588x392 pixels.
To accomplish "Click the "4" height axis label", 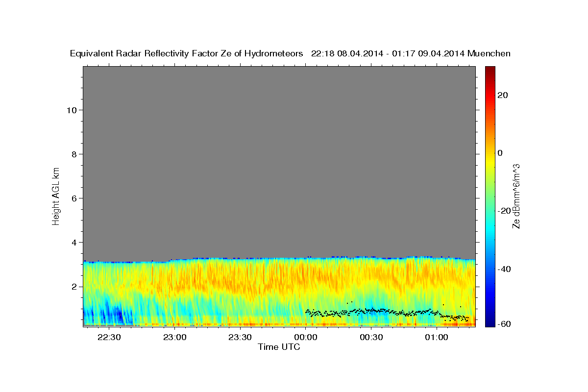I will click(x=73, y=242).
